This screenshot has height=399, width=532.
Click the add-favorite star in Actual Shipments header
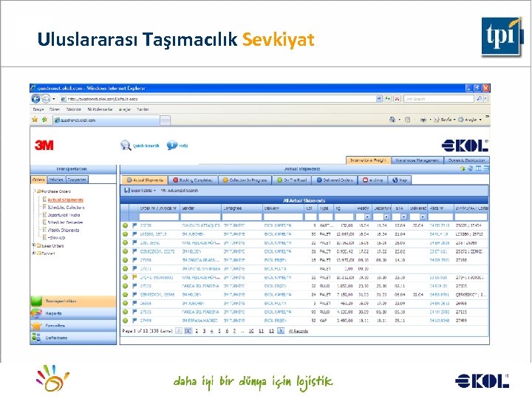(x=463, y=168)
